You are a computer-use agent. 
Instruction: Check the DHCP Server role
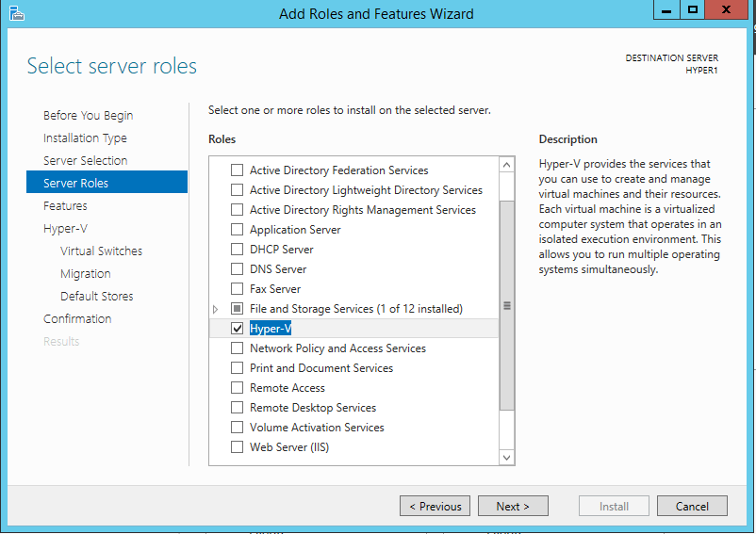coord(237,250)
